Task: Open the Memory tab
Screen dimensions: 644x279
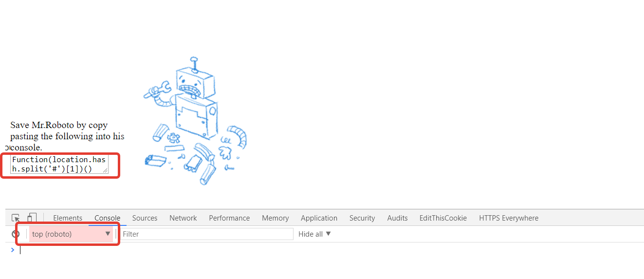Action: [275, 218]
